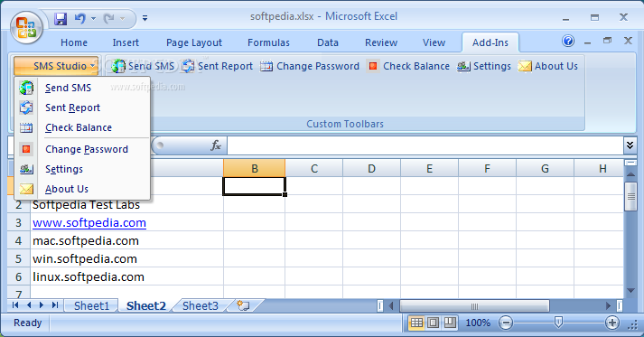
Task: Select the Add-Ins tab
Action: (490, 42)
